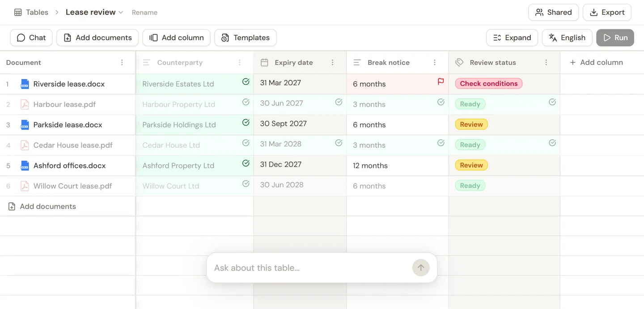Expand row view with Expand button
644x309 pixels.
(x=512, y=38)
